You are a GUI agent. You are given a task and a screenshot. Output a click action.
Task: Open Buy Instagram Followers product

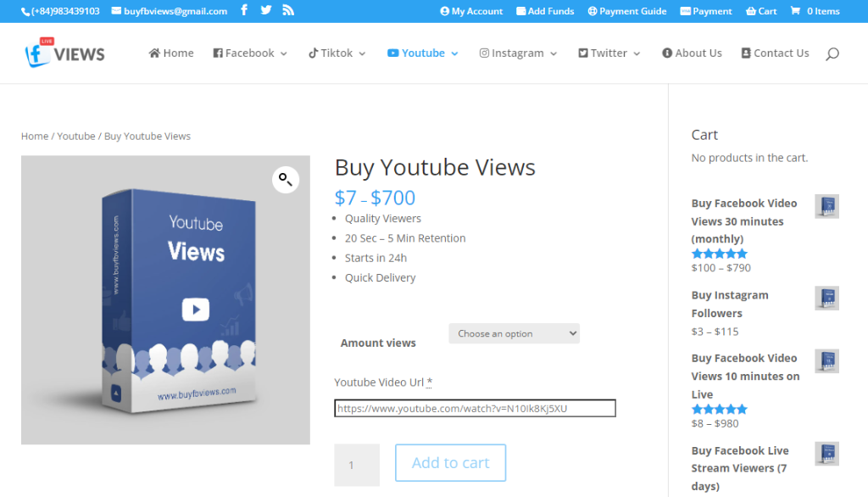click(730, 304)
